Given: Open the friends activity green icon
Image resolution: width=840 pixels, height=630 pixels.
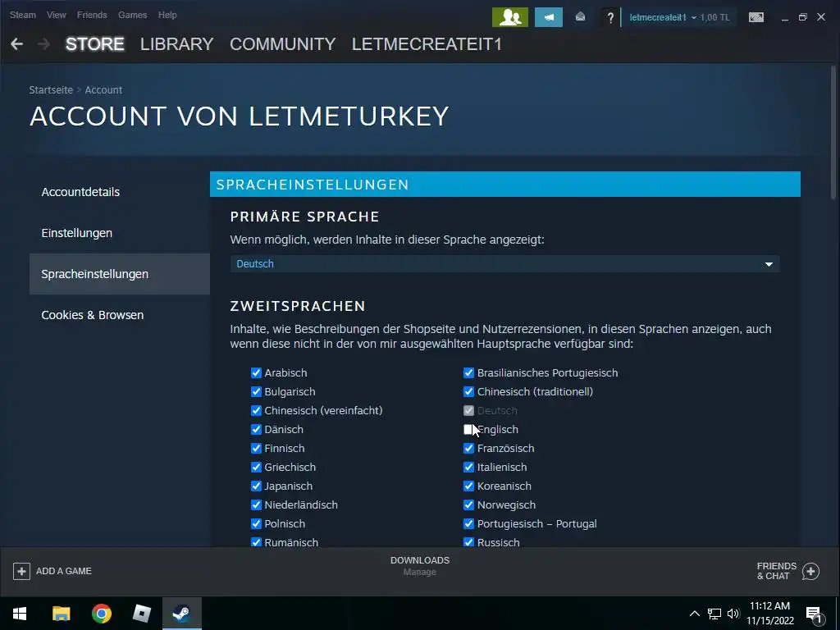Looking at the screenshot, I should (510, 17).
